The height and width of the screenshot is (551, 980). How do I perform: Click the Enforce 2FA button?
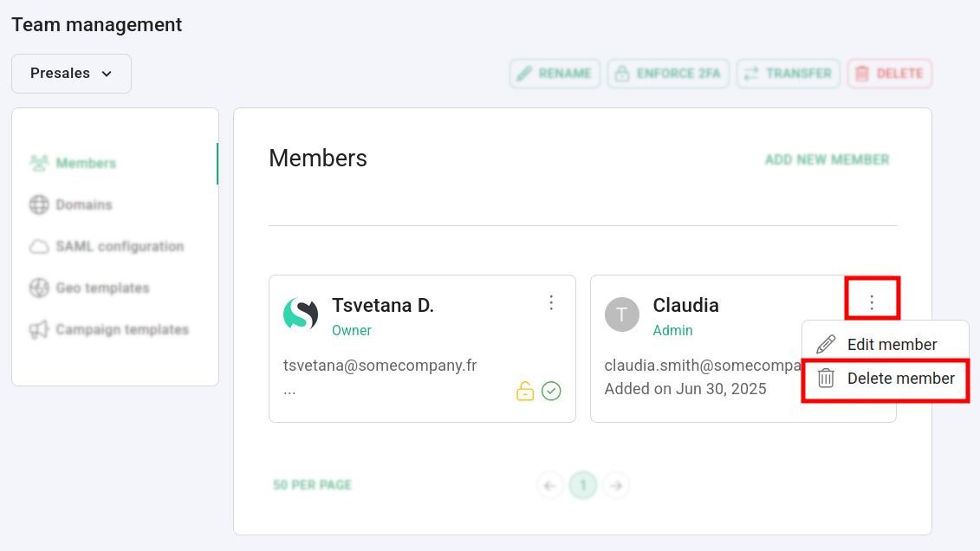(x=668, y=74)
